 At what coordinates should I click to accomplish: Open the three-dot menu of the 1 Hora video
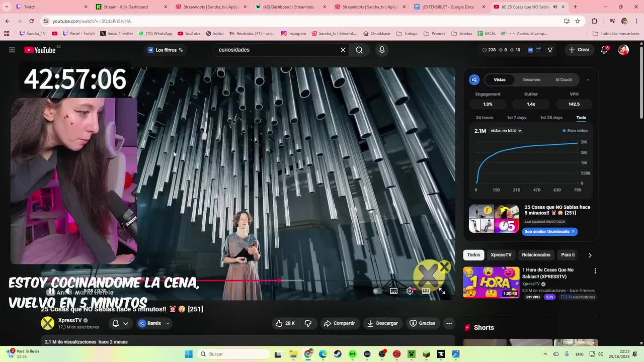coord(595,270)
